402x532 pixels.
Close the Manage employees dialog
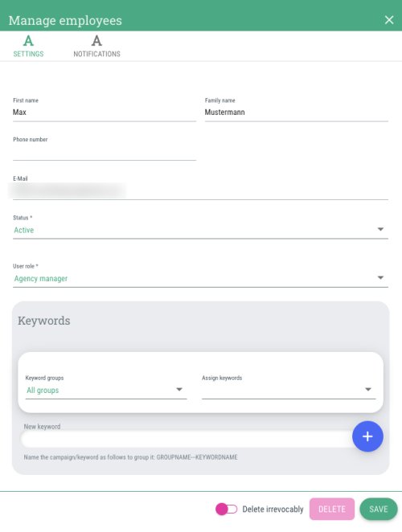(389, 19)
